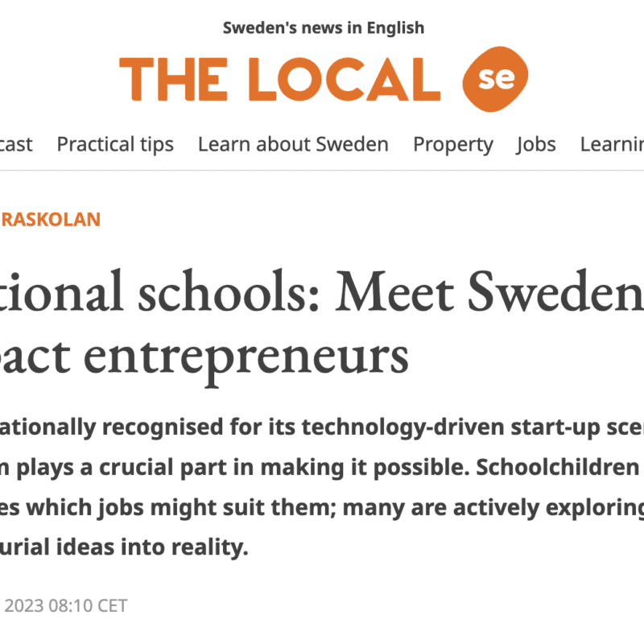The image size is (644, 644).
Task: Click the orange RASKOLAN category label
Action: click(x=50, y=220)
